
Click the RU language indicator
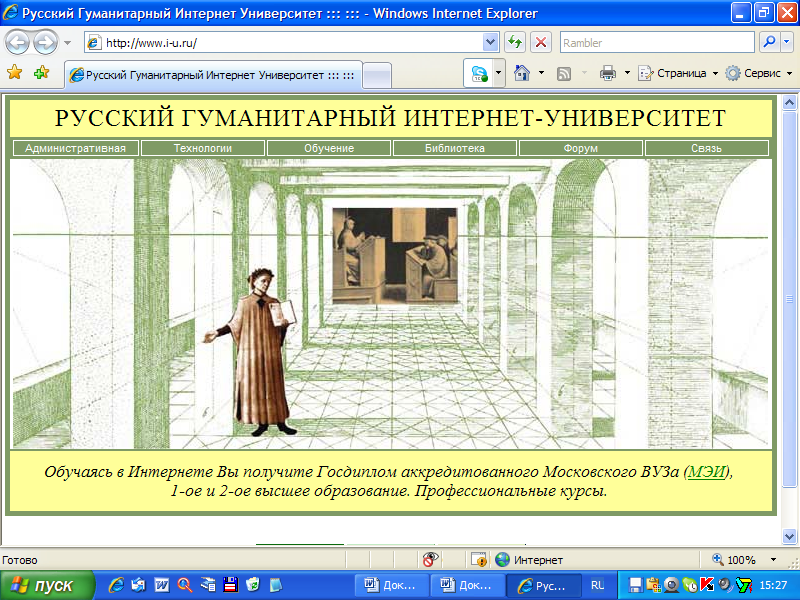597,585
